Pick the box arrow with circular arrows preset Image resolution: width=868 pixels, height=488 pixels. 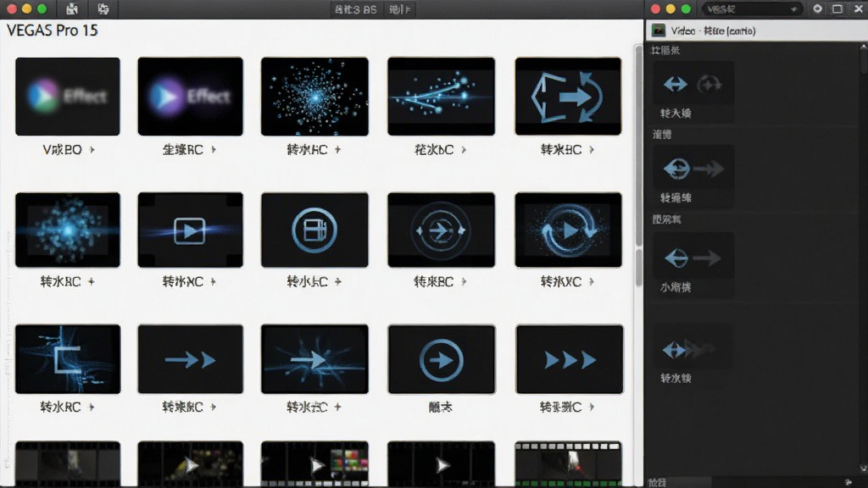point(568,97)
